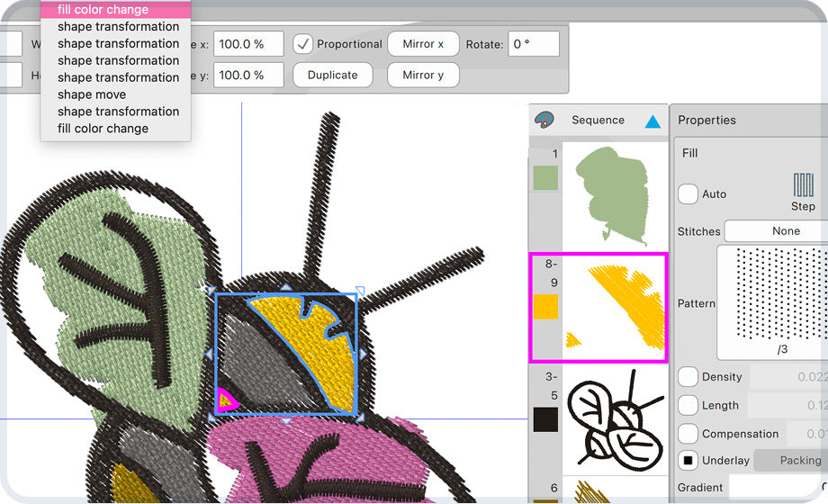Tick the Compensation checkbox

688,434
